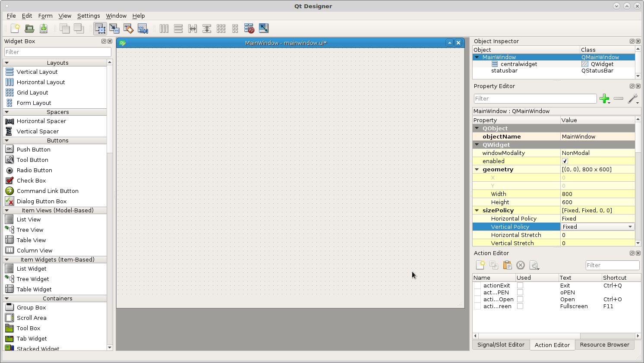
Task: Select the Width property value 800
Action: click(x=597, y=194)
